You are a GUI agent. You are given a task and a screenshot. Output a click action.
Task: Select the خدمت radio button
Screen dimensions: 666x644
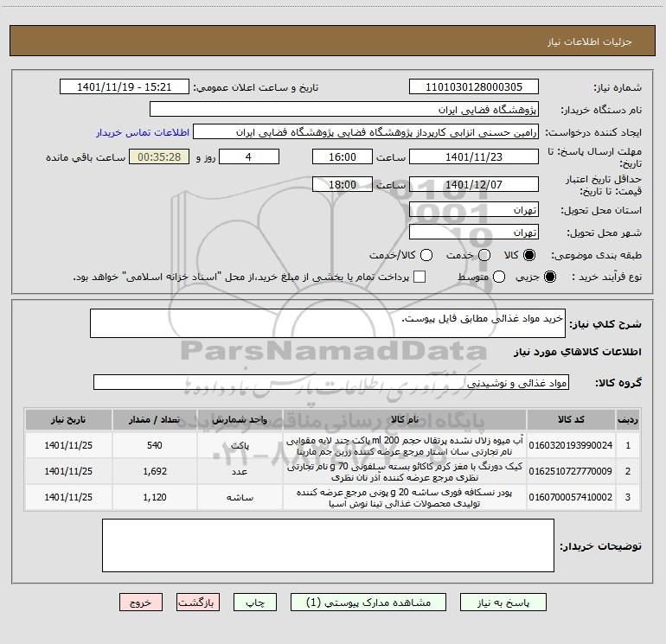pyautogui.click(x=484, y=255)
